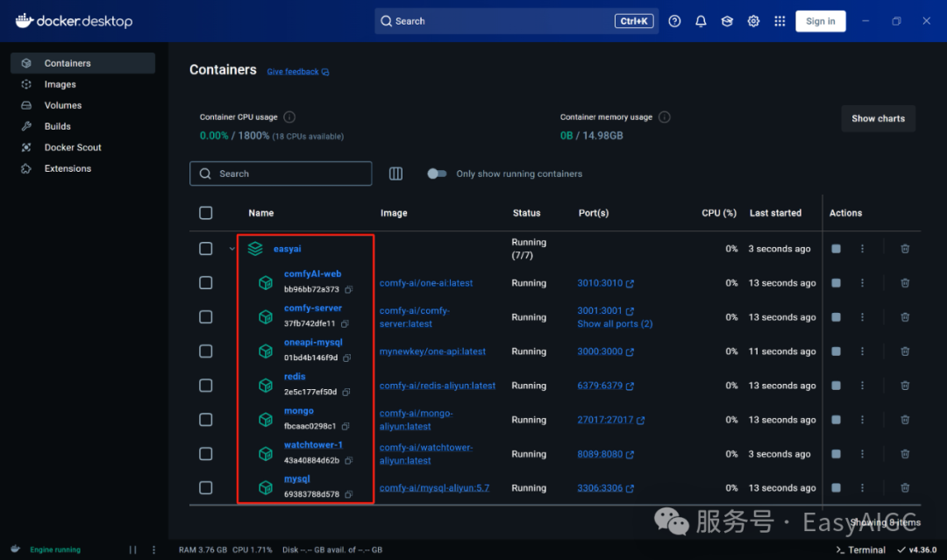Screen dimensions: 947x560
Task: Copy container ID 43a40884d62b
Action: tap(348, 460)
